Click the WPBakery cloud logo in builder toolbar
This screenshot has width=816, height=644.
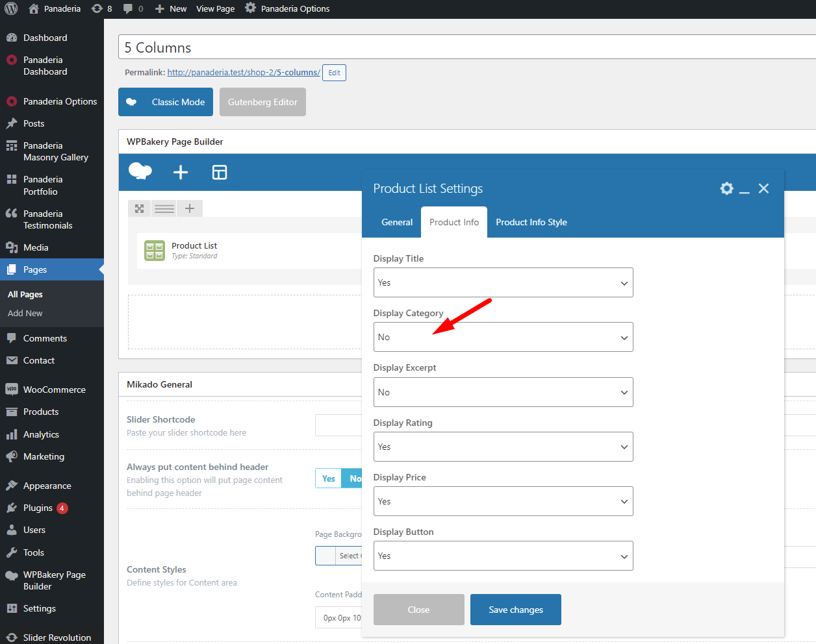click(x=140, y=171)
